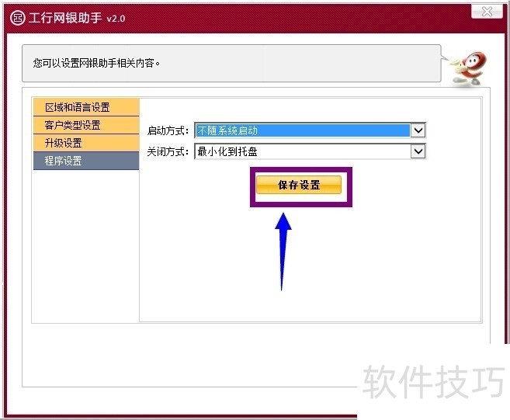Click the 启动方式 label

coord(168,130)
